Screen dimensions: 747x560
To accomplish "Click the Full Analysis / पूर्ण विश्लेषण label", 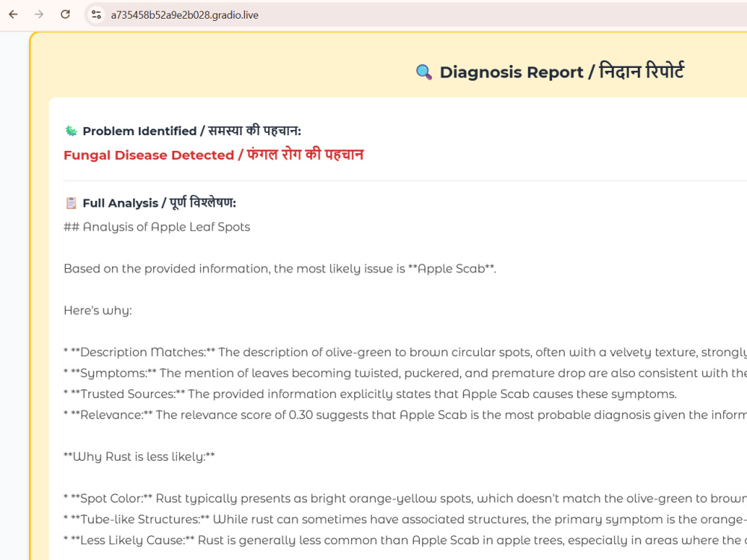I will click(x=159, y=203).
